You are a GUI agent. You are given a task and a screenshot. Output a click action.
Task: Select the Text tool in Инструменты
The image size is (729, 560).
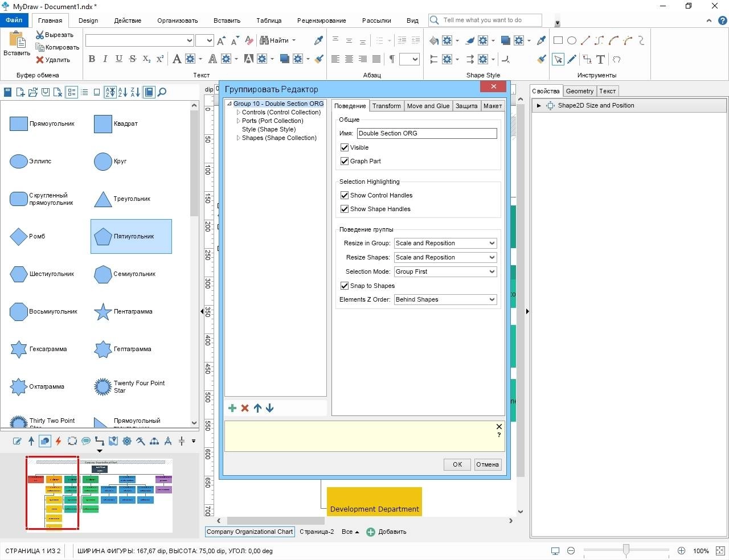(x=600, y=59)
